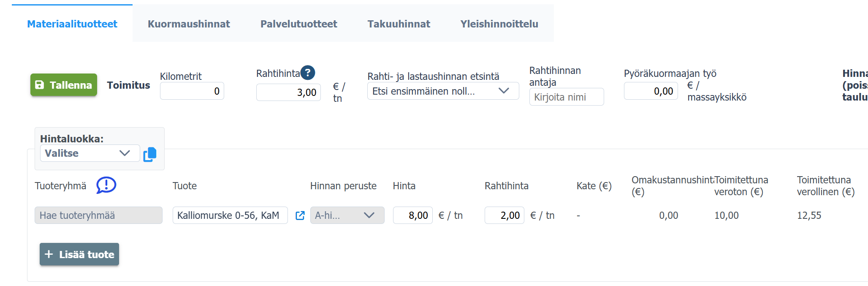The width and height of the screenshot is (868, 286).
Task: Click the Rahtihinnan antaja name field
Action: point(566,97)
